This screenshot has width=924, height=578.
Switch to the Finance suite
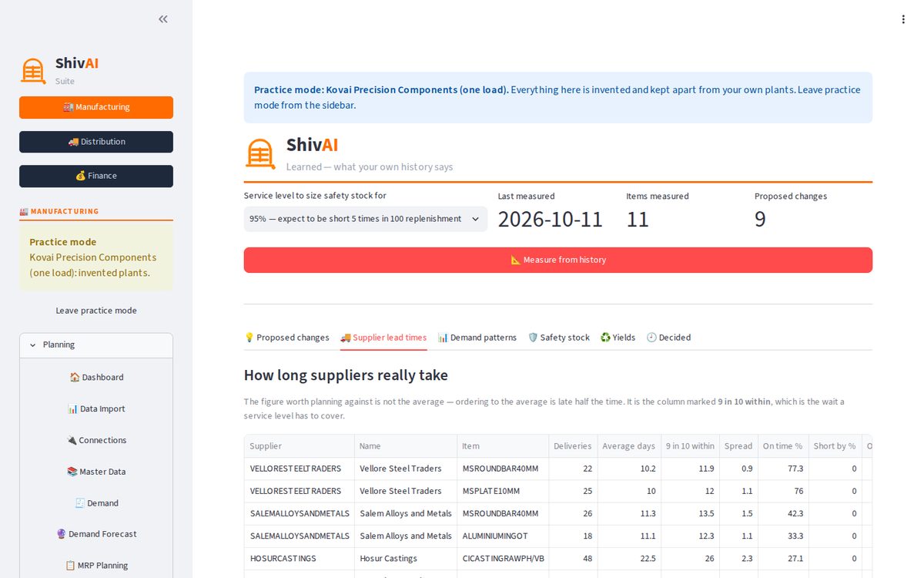(x=96, y=176)
